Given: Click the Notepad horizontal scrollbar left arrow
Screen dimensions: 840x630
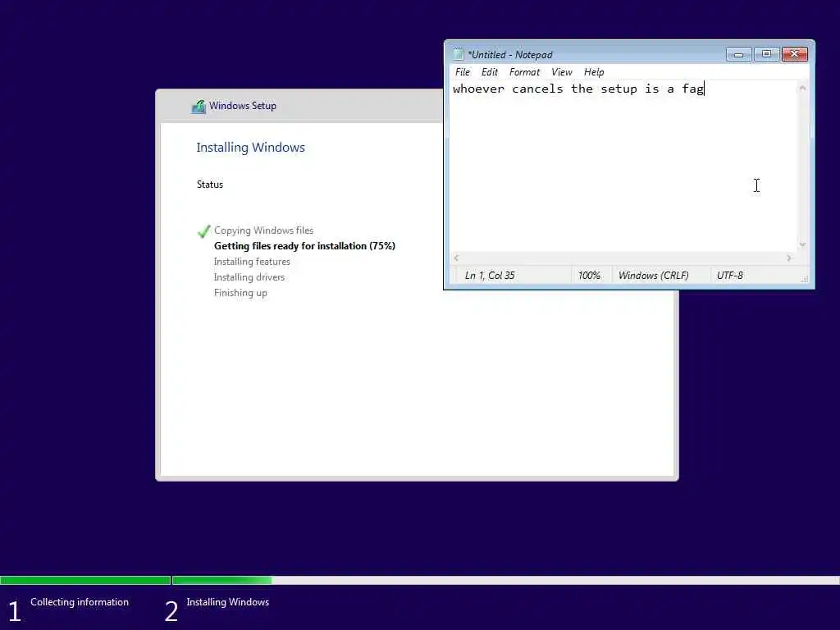Looking at the screenshot, I should pyautogui.click(x=456, y=258).
